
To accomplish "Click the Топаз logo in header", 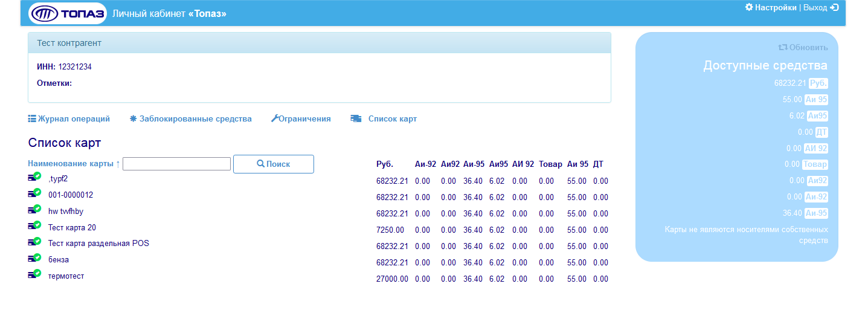I will click(x=68, y=13).
